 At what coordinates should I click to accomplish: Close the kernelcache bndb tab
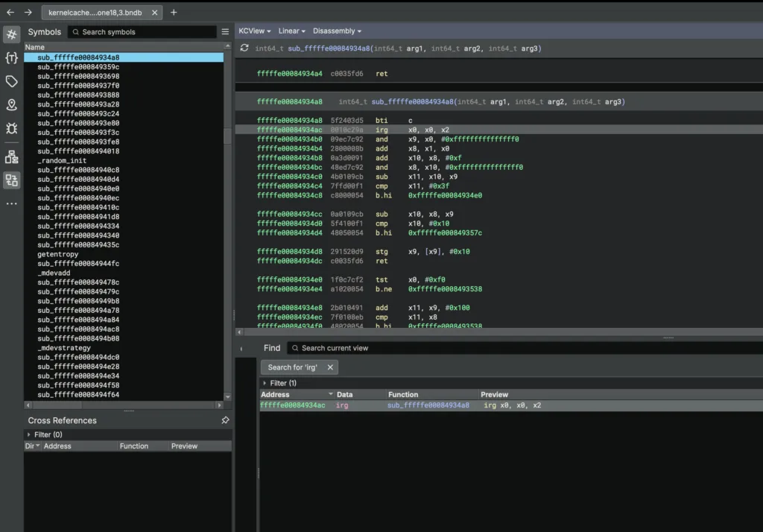pos(154,13)
